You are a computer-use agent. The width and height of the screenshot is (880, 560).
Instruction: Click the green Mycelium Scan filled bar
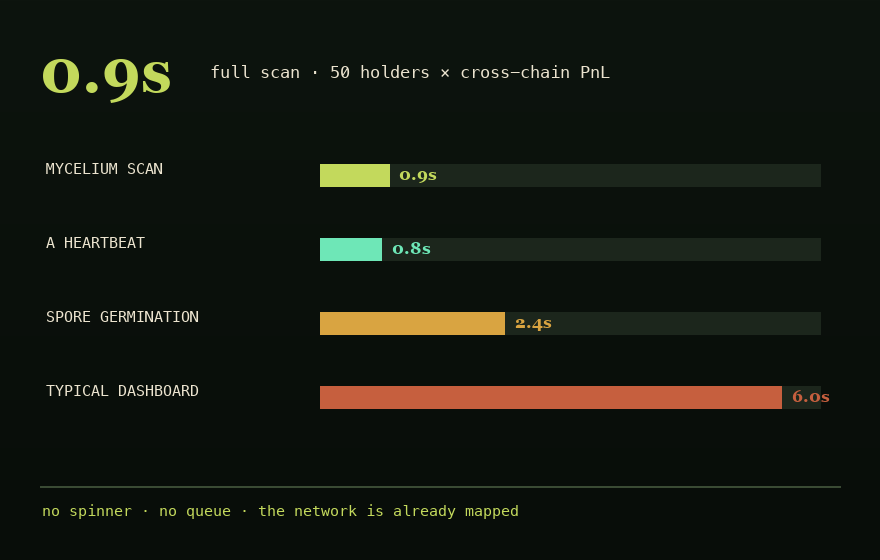pyautogui.click(x=355, y=176)
